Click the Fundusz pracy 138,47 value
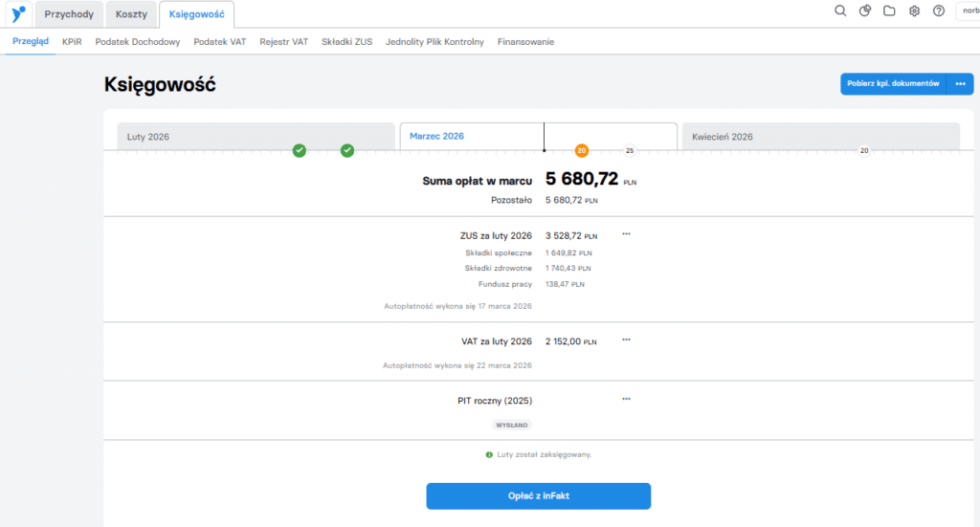Viewport: 980px width, 527px height. point(565,284)
